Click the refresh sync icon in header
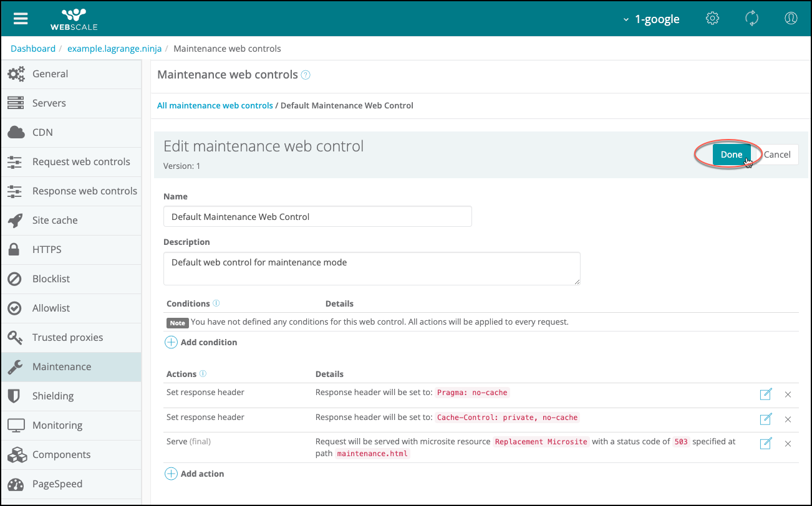Image resolution: width=812 pixels, height=506 pixels. click(752, 19)
